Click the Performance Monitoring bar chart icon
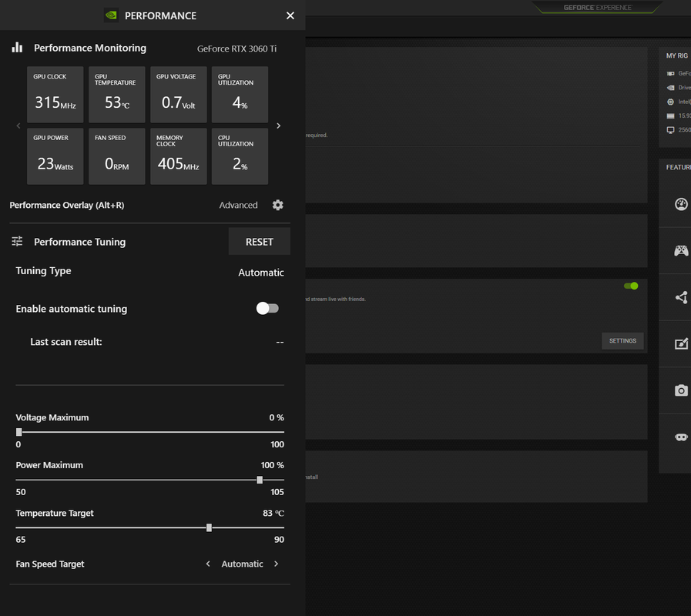The image size is (691, 616). coord(17,48)
